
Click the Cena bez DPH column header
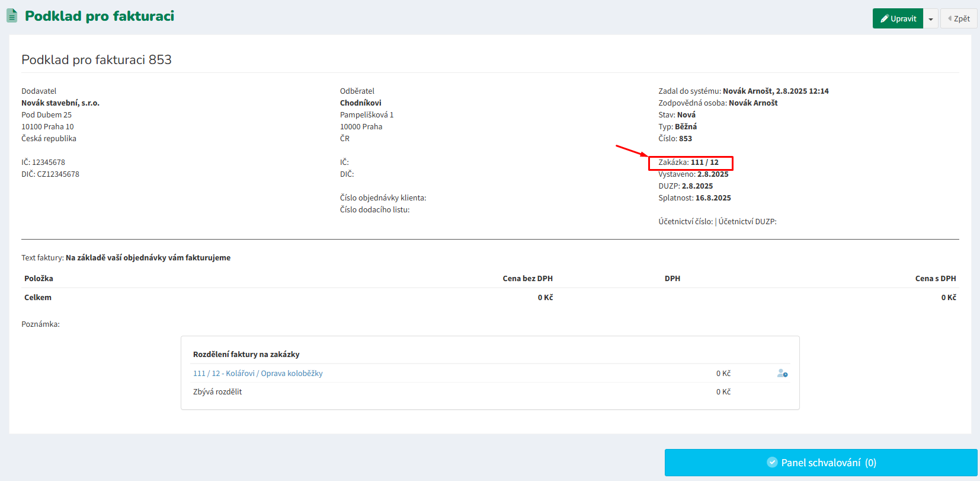(527, 279)
